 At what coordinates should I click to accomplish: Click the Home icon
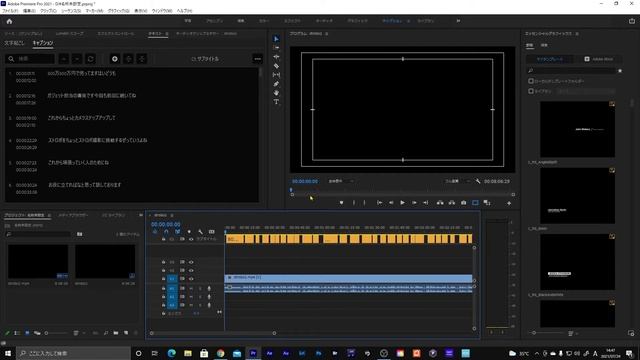click(9, 21)
